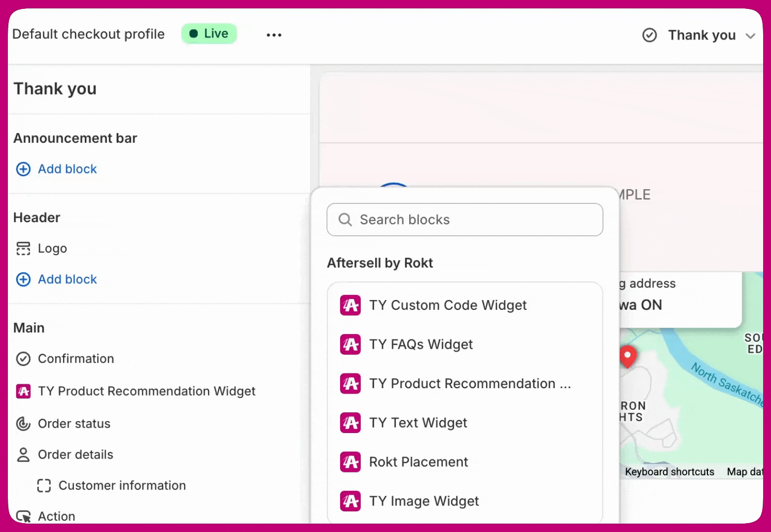771x532 pixels.
Task: Open Keyboard shortcuts link on map
Action: [669, 472]
